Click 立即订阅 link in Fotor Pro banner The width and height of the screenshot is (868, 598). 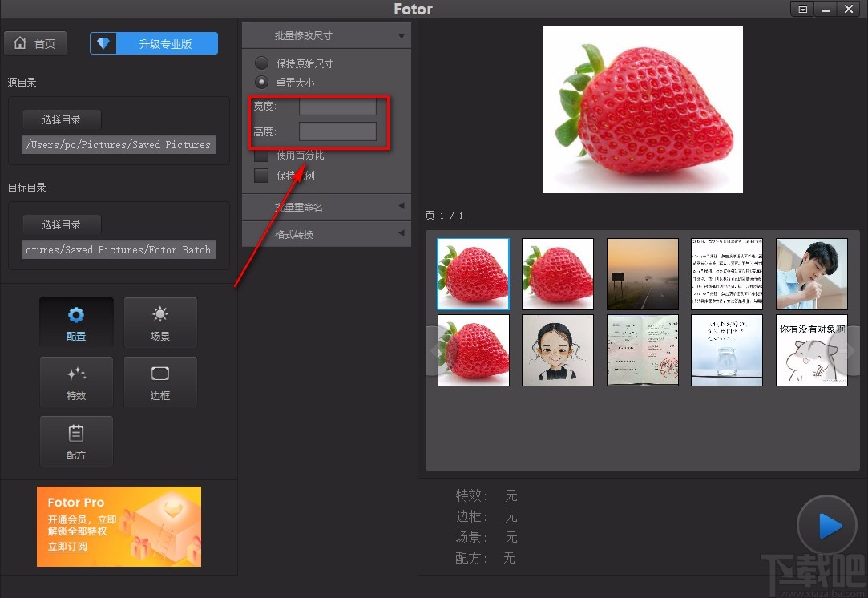click(x=67, y=547)
